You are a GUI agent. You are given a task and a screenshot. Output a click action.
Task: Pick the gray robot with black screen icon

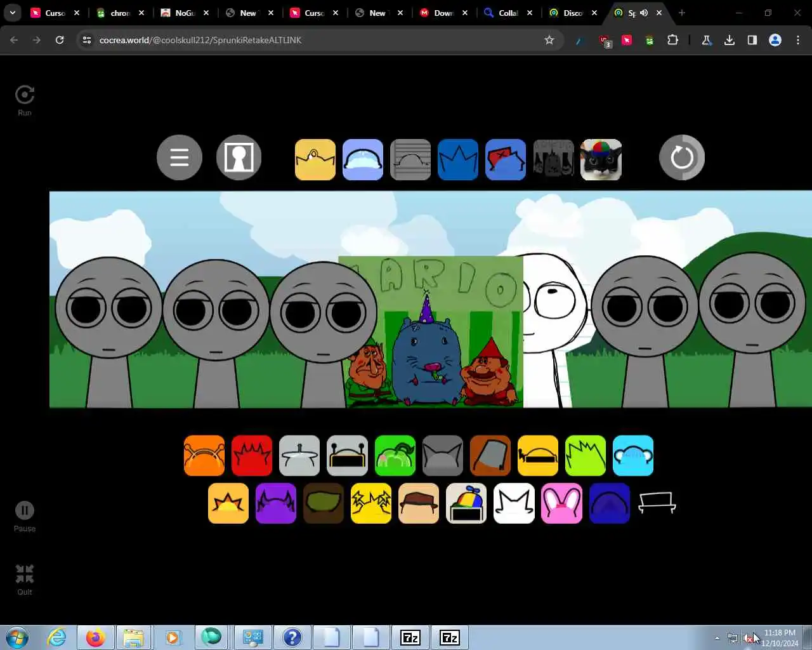tap(347, 456)
